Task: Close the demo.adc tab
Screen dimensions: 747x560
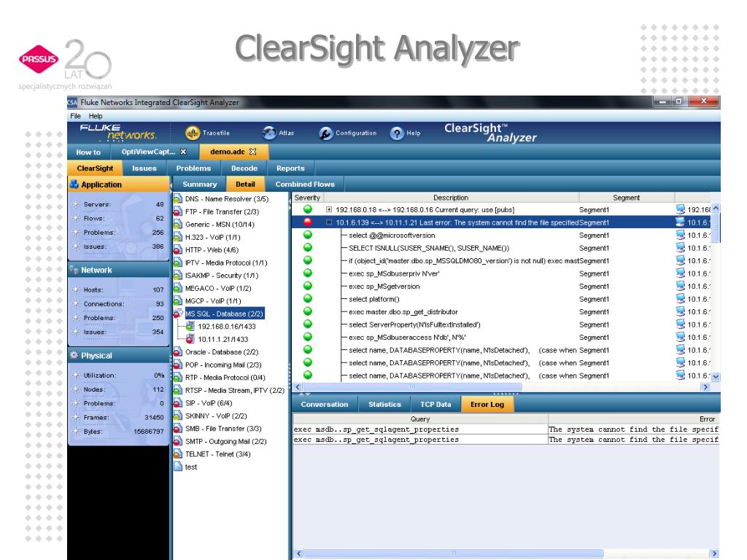Action: (253, 152)
